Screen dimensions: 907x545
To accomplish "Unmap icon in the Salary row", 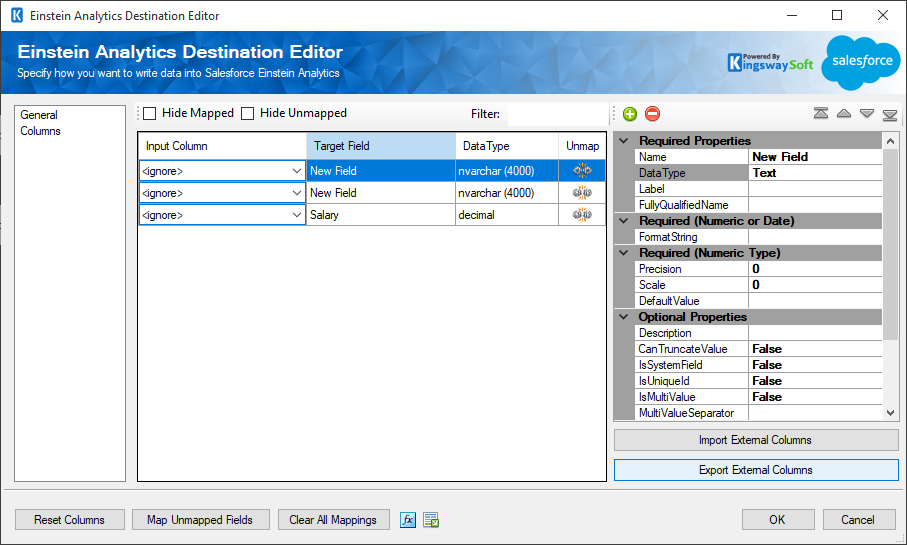I will (x=582, y=215).
